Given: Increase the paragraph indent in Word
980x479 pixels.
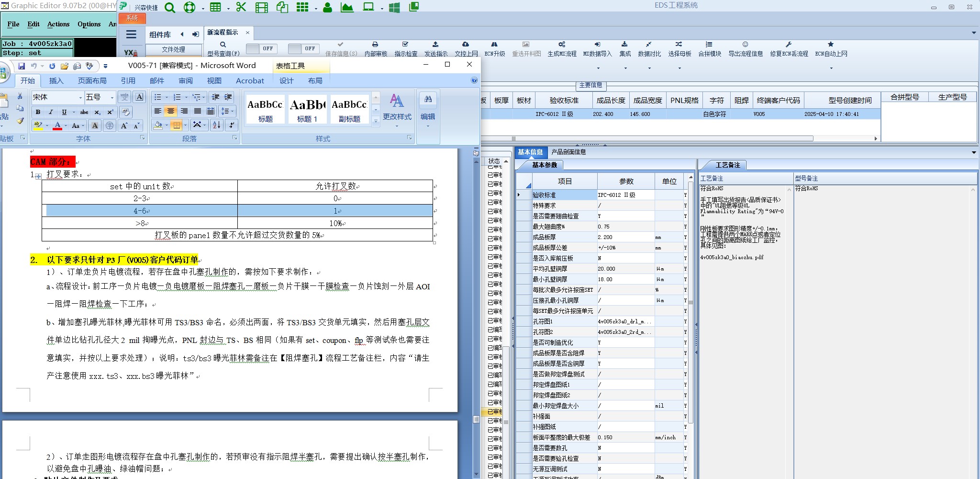Looking at the screenshot, I should pos(229,97).
